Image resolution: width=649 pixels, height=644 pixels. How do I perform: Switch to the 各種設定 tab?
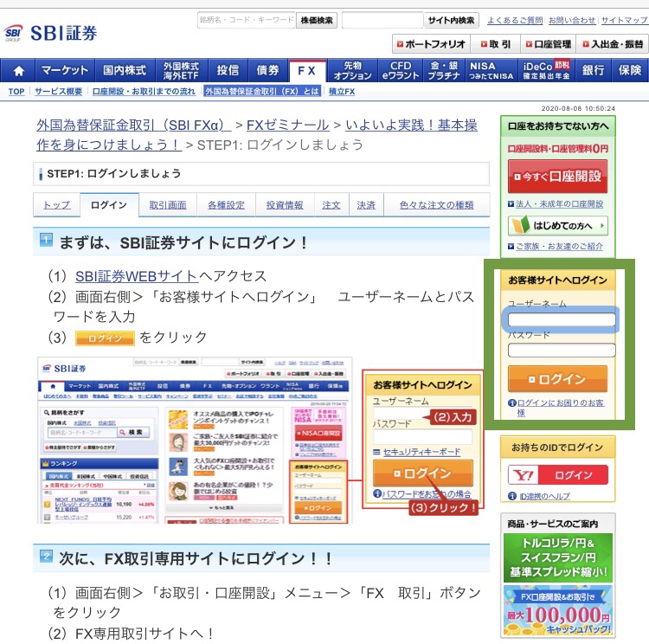[226, 205]
